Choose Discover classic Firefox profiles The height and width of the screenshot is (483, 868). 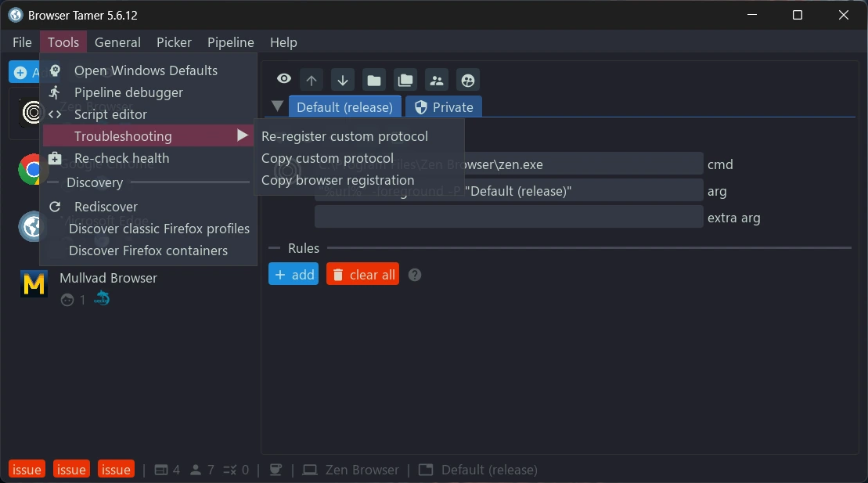coord(149,229)
